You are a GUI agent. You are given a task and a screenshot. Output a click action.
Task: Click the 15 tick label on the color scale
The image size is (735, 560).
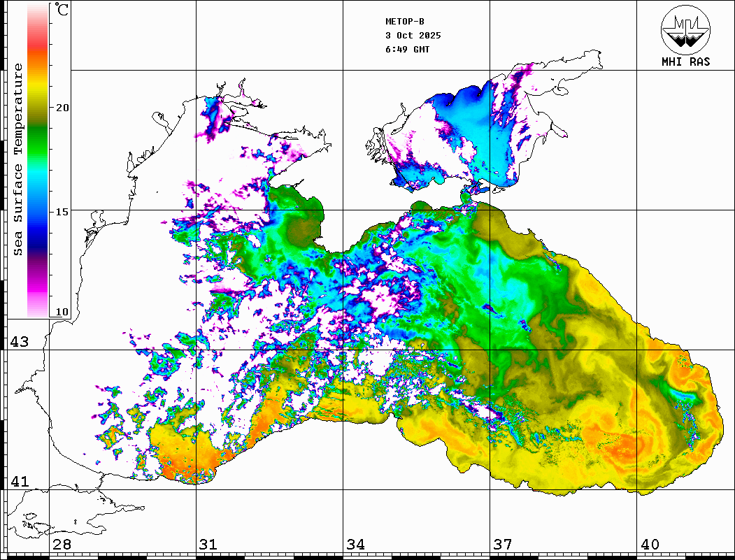pos(63,211)
